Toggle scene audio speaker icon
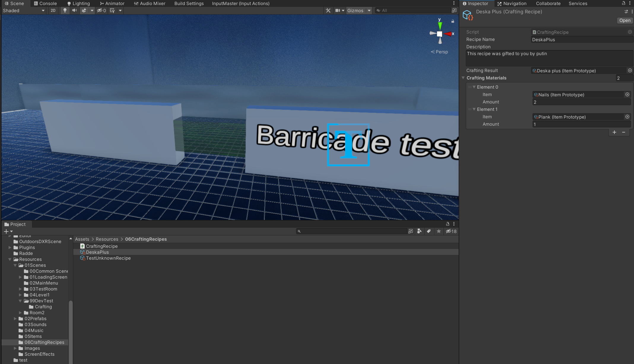The width and height of the screenshot is (634, 364). pos(74,10)
